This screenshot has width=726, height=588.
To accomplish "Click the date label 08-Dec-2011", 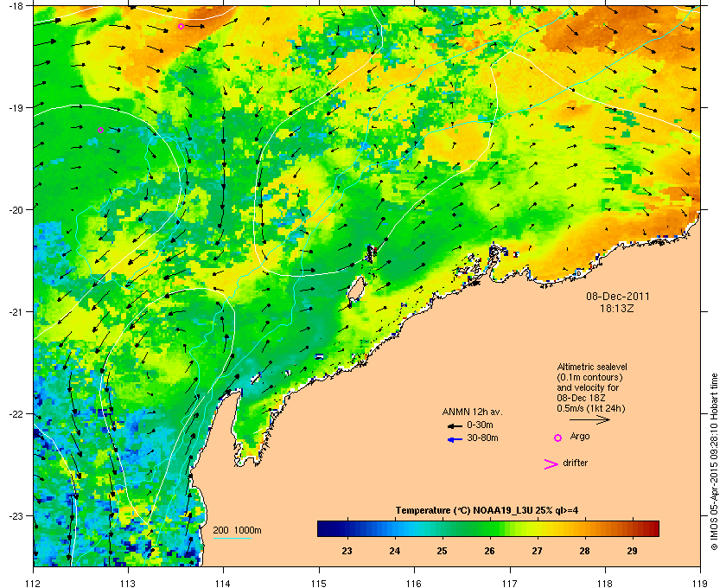I will 618,296.
